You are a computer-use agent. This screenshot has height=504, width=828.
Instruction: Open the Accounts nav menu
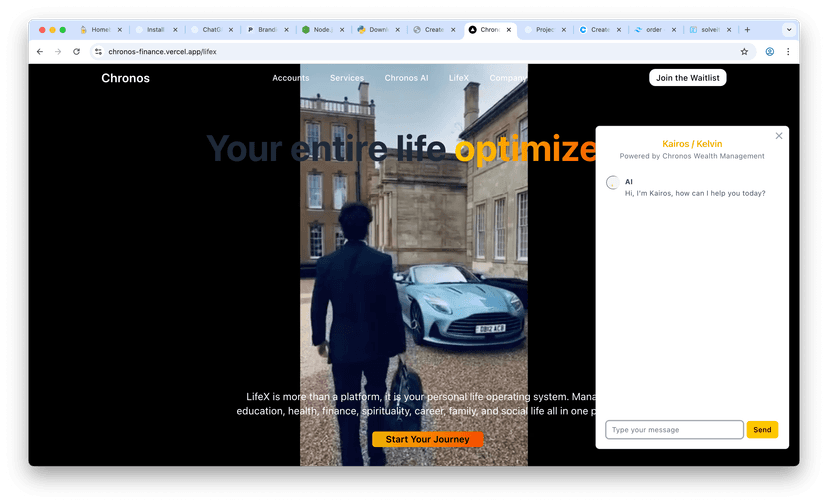click(x=290, y=78)
